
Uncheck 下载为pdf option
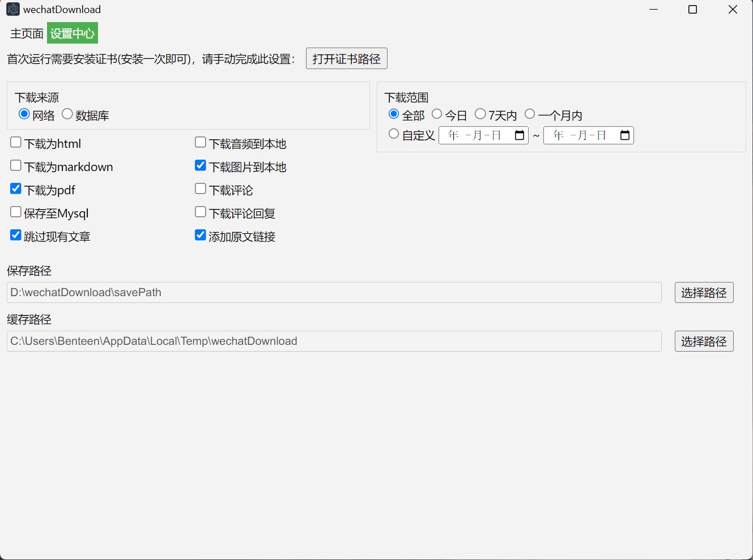[x=16, y=189]
